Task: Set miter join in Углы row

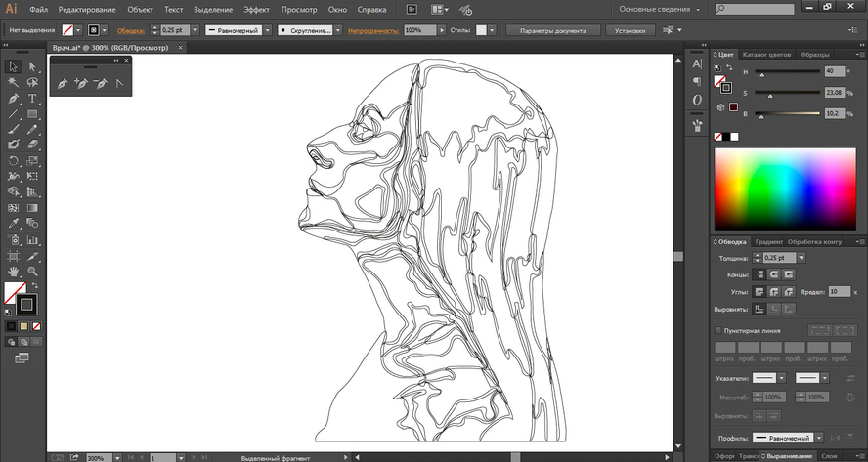Action: tap(759, 292)
